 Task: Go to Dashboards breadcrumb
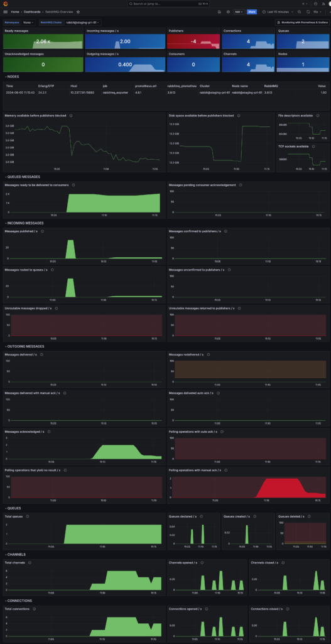click(x=32, y=12)
